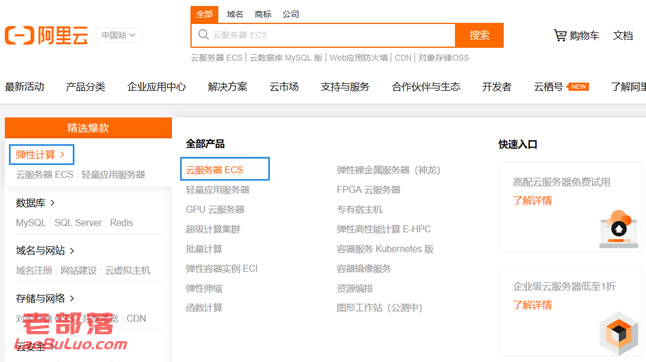Click the orange 搜索 button
The width and height of the screenshot is (646, 362).
click(479, 35)
